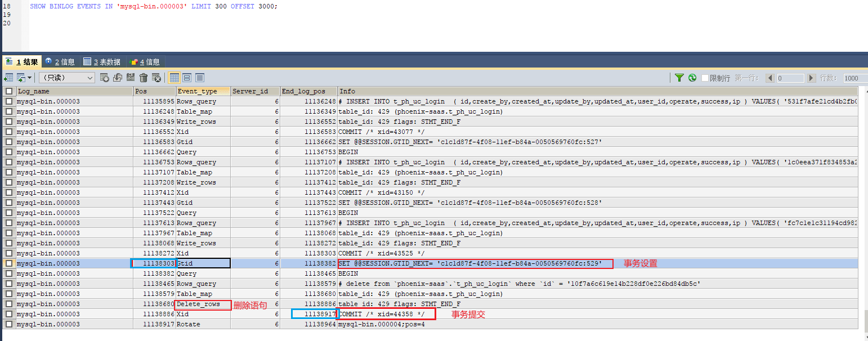868x341 pixels.
Task: Select the End_log_pos cell 11136248
Action: [308, 101]
